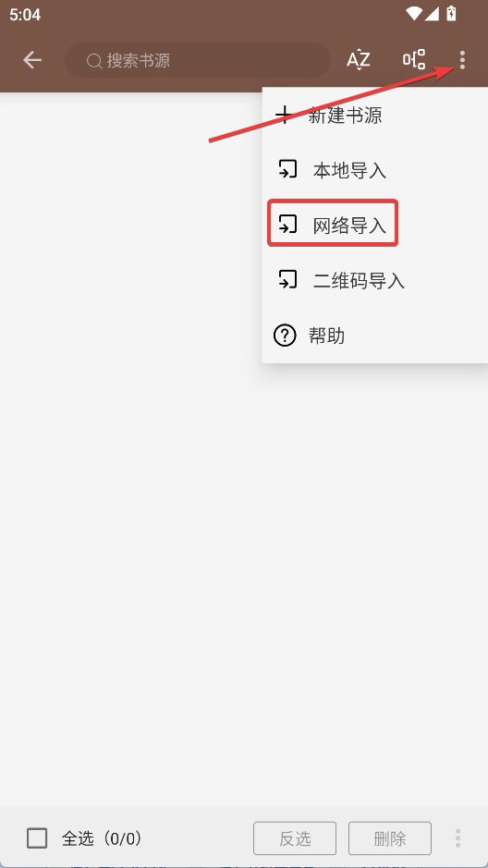Choose 本地导入 menu entry
The width and height of the screenshot is (488, 868).
[374, 170]
